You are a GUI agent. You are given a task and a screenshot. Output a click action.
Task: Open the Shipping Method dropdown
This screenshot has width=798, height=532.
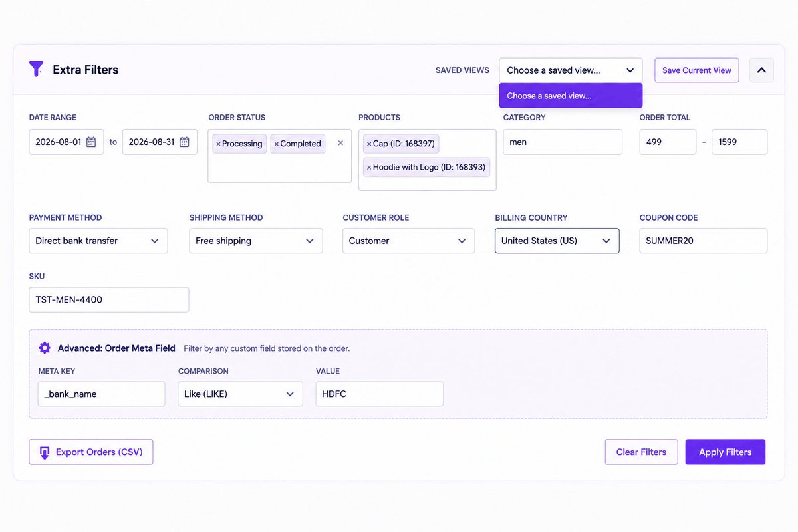coord(256,241)
